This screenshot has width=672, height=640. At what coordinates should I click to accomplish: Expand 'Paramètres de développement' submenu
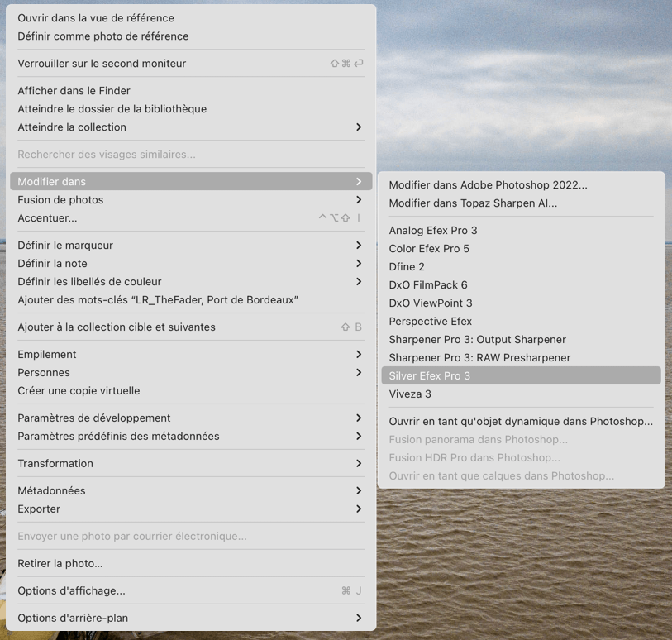[191, 418]
